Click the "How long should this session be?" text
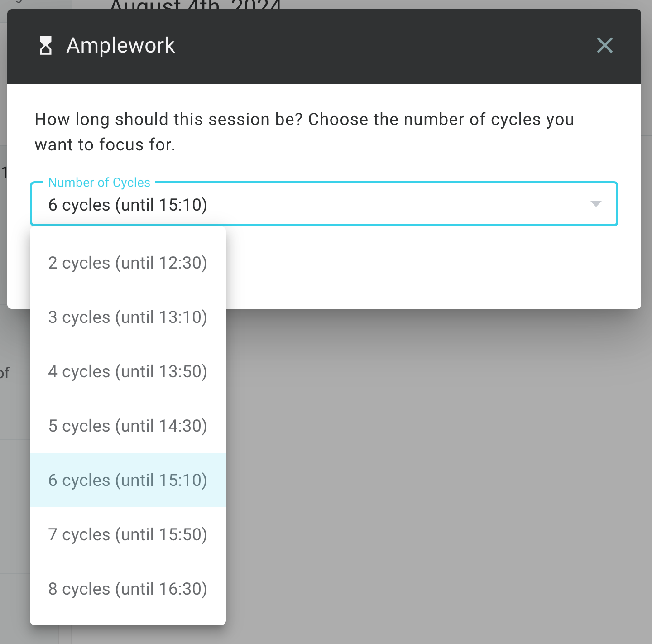Screen dimensions: 652x644 168,120
